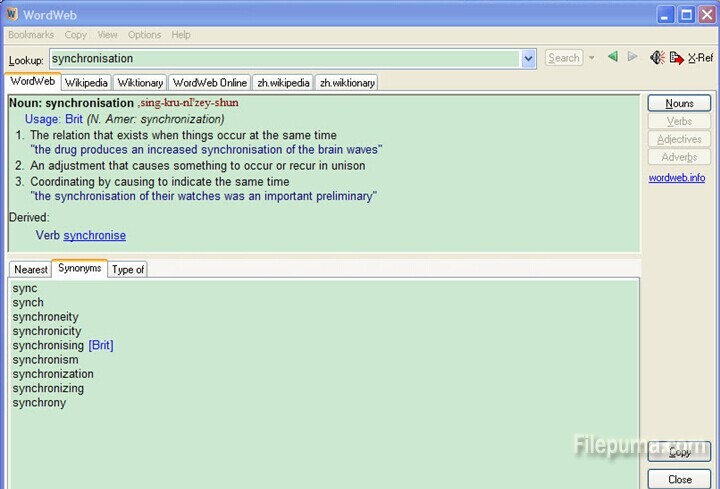
Task: Open the Search button's dropdown arrow
Action: click(x=592, y=58)
